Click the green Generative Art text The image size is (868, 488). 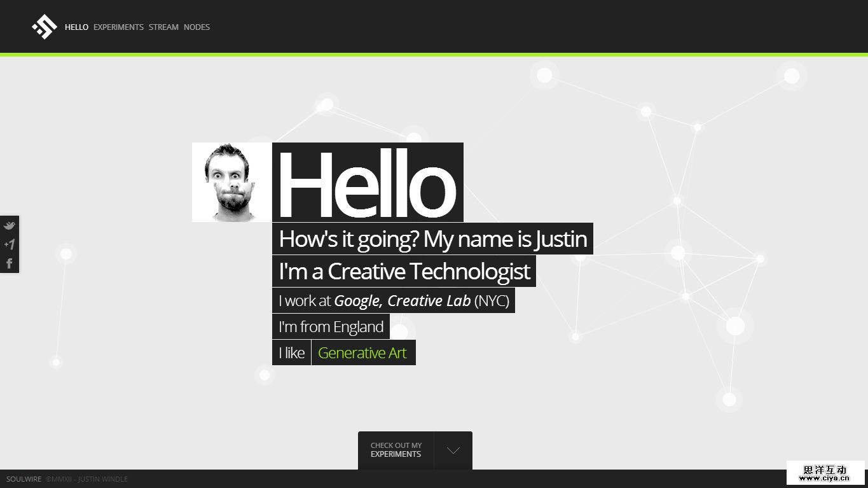[x=362, y=352]
